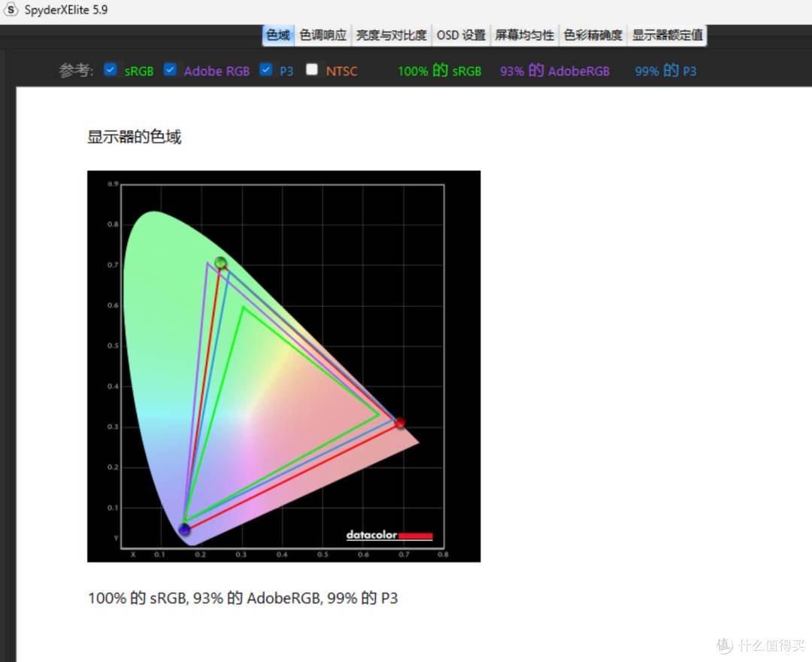The height and width of the screenshot is (662, 812).
Task: Enable the NTSC reference checkbox
Action: pyautogui.click(x=312, y=69)
